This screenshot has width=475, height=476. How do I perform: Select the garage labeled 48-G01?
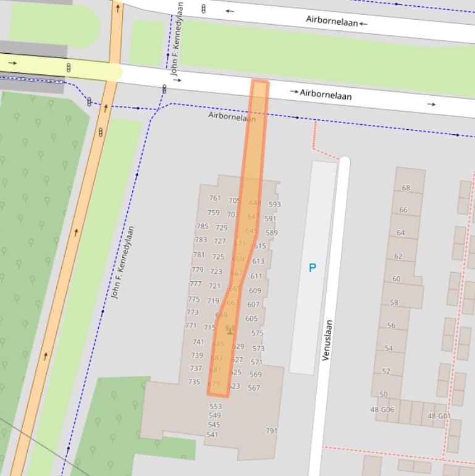pos(439,416)
